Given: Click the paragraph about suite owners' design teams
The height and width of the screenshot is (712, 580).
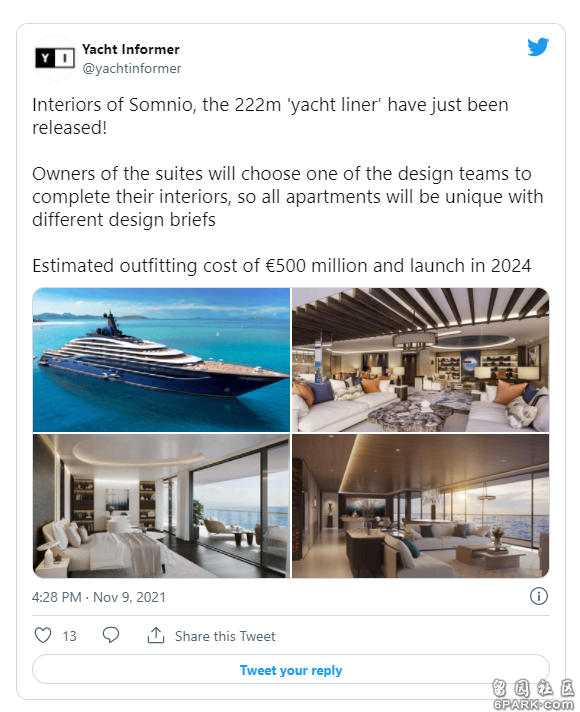Looking at the screenshot, I should [288, 197].
